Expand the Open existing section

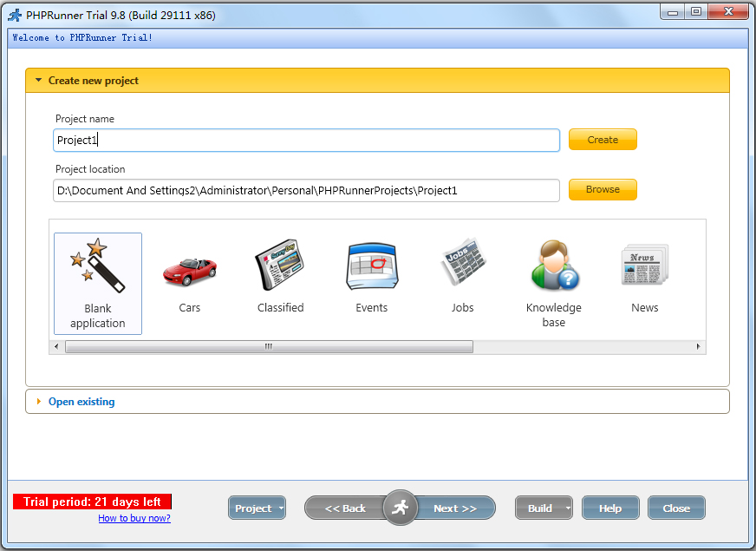(x=38, y=401)
